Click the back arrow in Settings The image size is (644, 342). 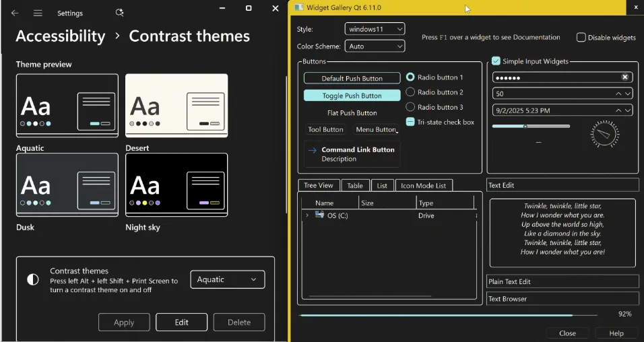[x=15, y=13]
